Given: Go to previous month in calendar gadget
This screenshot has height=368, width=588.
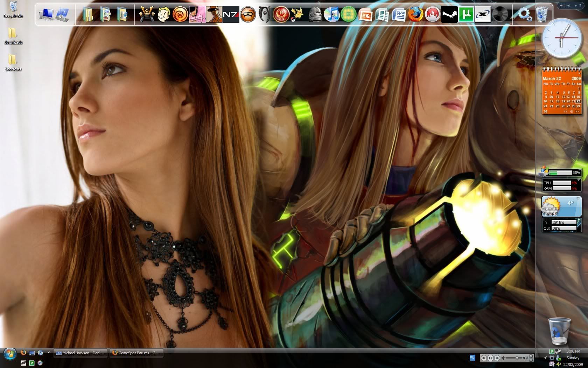Looking at the screenshot, I should click(565, 111).
